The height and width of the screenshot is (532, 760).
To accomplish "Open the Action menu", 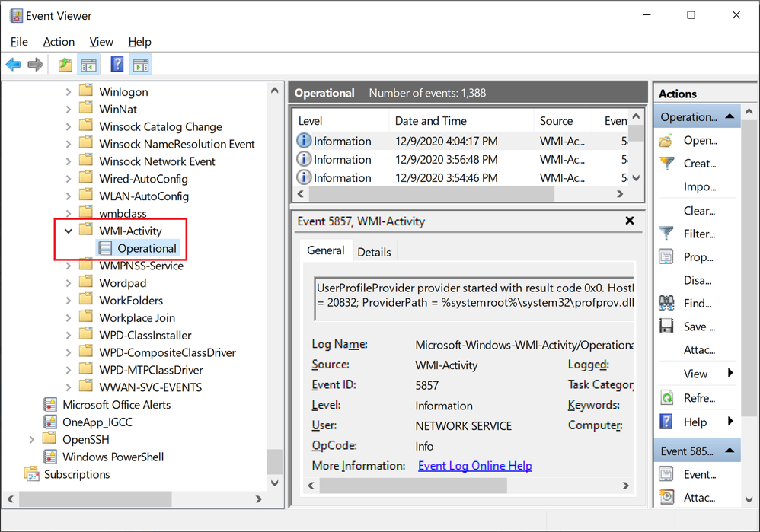I will coord(59,42).
